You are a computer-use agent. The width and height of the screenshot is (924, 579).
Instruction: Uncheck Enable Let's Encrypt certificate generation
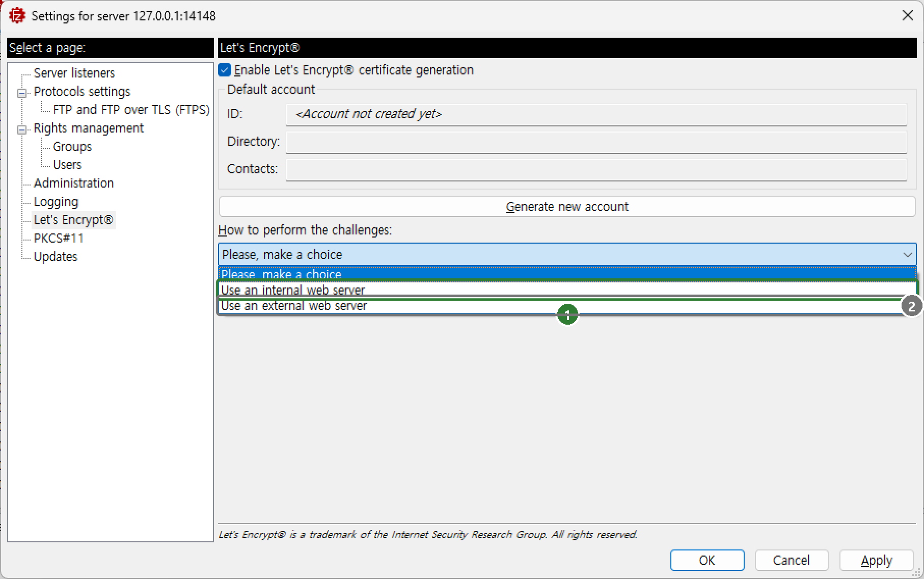point(225,70)
